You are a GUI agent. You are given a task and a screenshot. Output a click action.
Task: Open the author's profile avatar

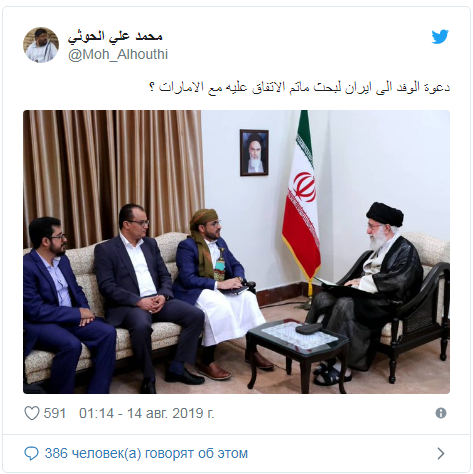click(x=41, y=45)
